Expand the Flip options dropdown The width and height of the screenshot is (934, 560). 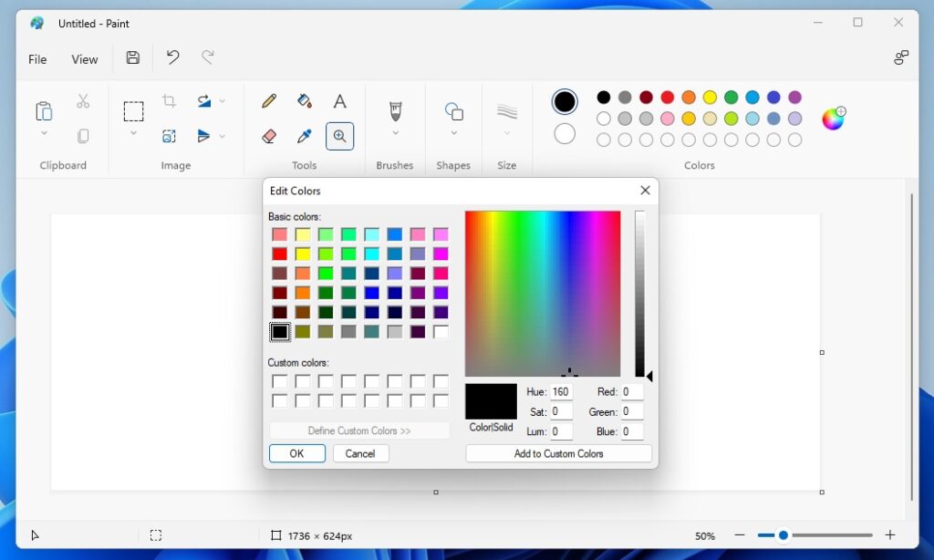click(222, 136)
